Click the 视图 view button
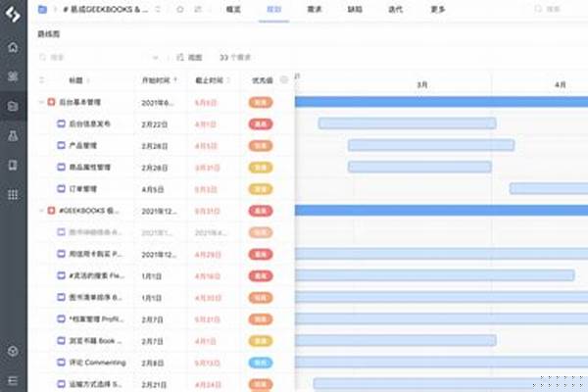 click(190, 58)
